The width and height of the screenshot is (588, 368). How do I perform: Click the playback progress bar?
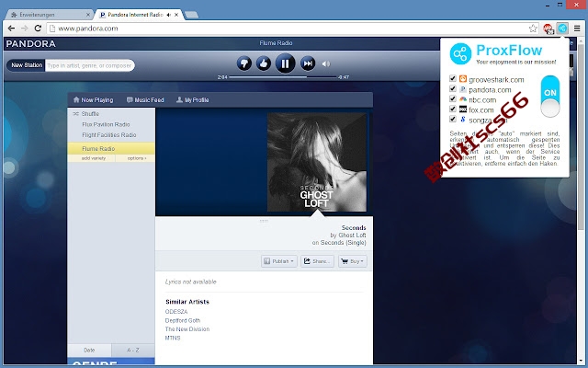coord(283,77)
